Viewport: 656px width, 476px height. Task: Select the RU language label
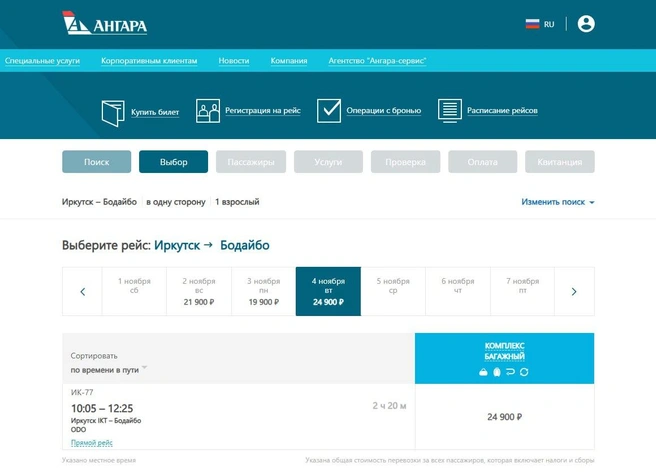pos(549,24)
